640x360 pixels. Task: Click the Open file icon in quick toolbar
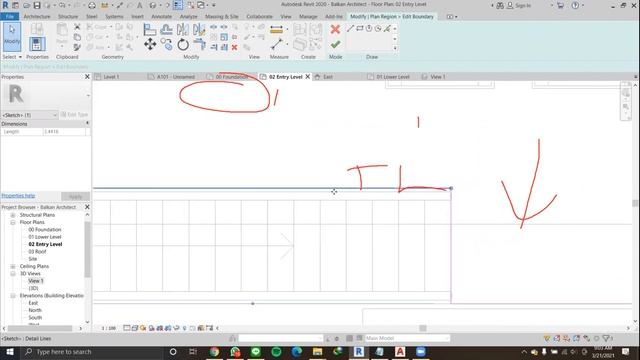27,5
